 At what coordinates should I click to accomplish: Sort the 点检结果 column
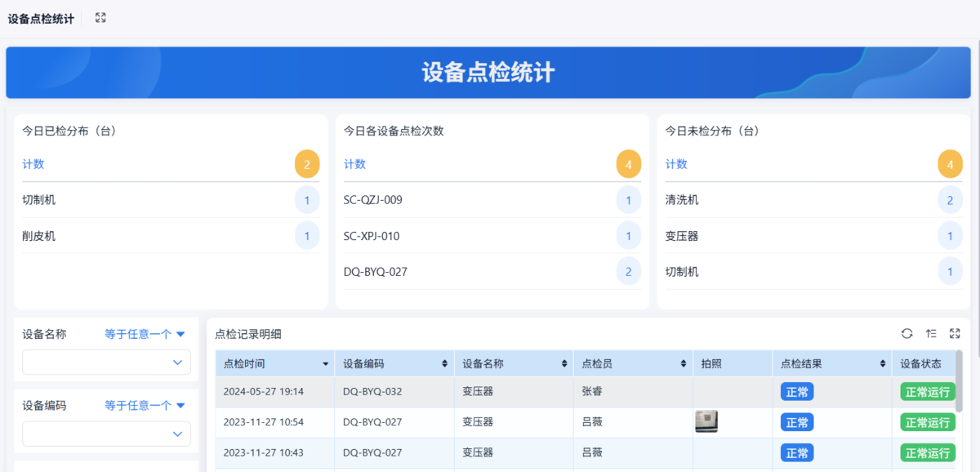pyautogui.click(x=883, y=364)
